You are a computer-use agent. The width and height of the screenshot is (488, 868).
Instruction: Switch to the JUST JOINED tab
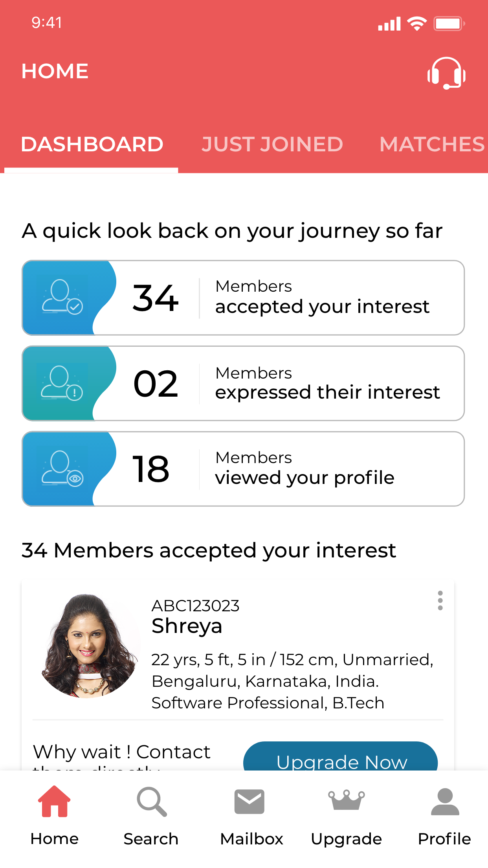(272, 144)
